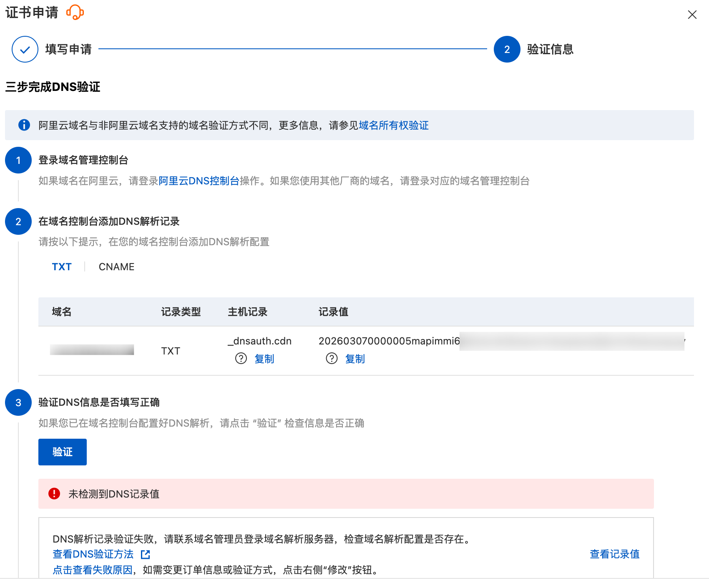709x588 pixels.
Task: Open the 阿里云DNS控制台 link
Action: coord(199,181)
